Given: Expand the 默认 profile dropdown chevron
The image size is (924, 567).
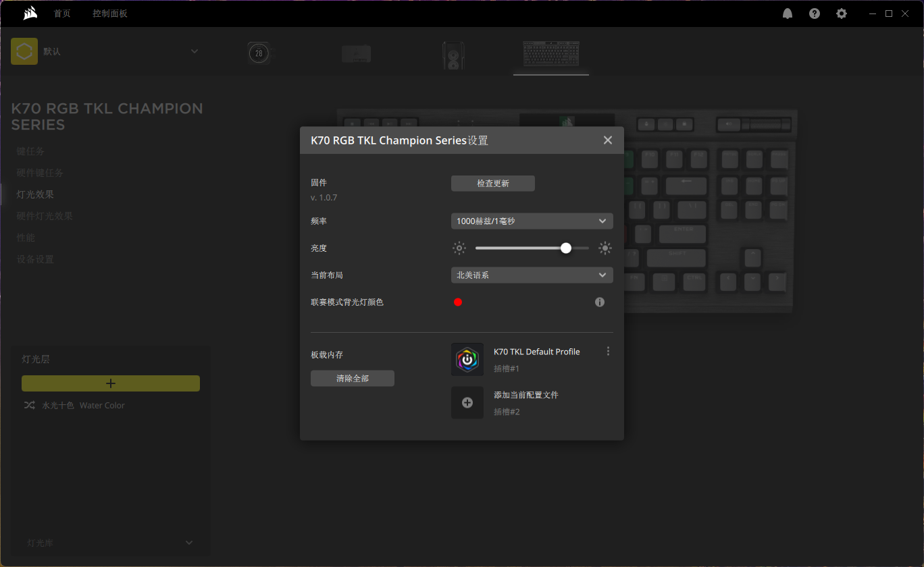Looking at the screenshot, I should point(195,51).
